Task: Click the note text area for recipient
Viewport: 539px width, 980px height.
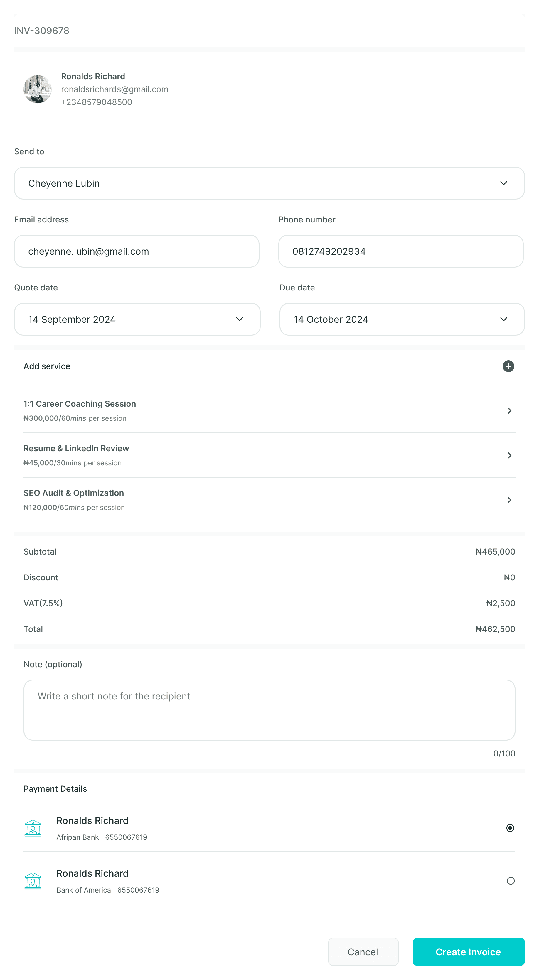Action: click(269, 710)
